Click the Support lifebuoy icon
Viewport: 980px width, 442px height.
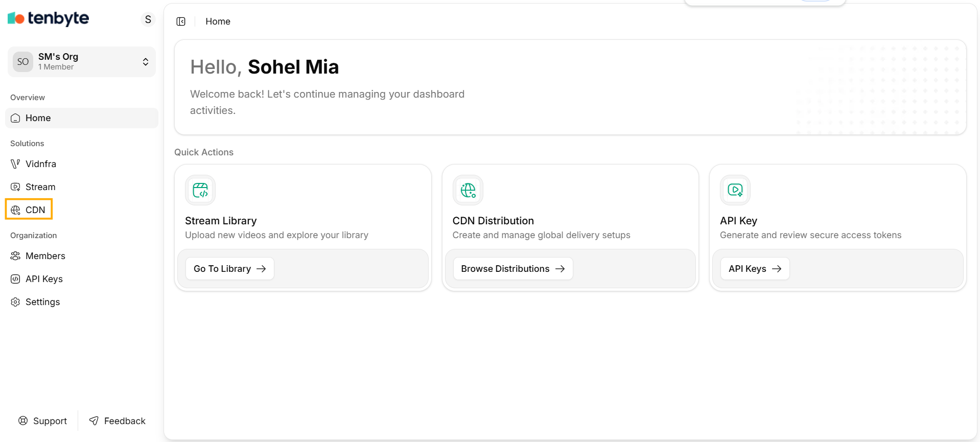23,421
